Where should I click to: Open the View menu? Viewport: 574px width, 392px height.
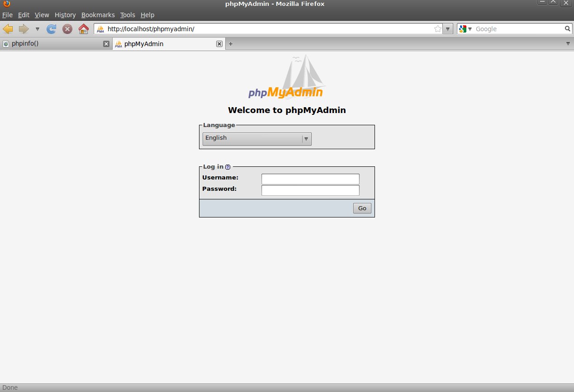(42, 15)
